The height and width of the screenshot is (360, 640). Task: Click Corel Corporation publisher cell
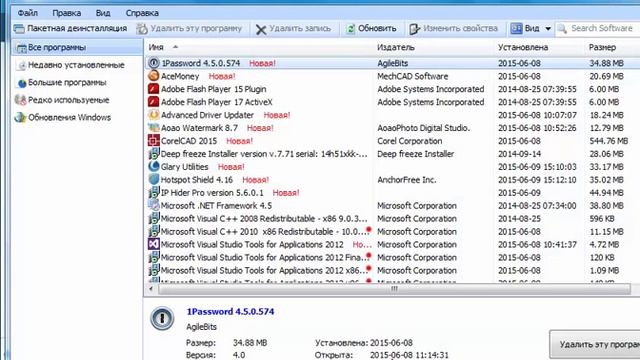tap(409, 141)
